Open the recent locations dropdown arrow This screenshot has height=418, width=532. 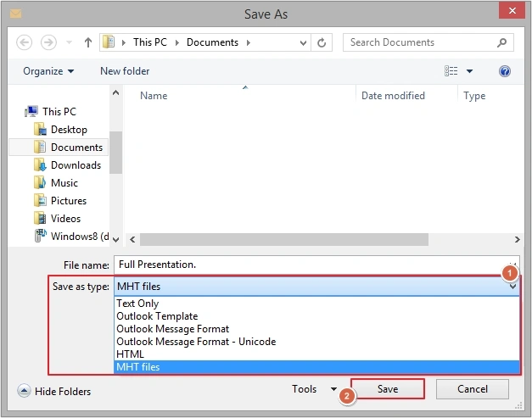point(70,42)
